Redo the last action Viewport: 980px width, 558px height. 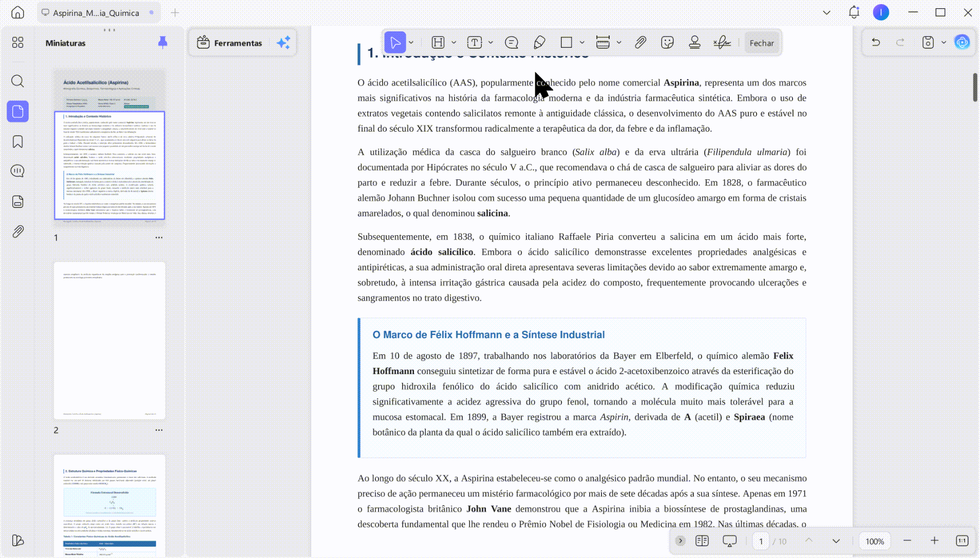tap(900, 43)
